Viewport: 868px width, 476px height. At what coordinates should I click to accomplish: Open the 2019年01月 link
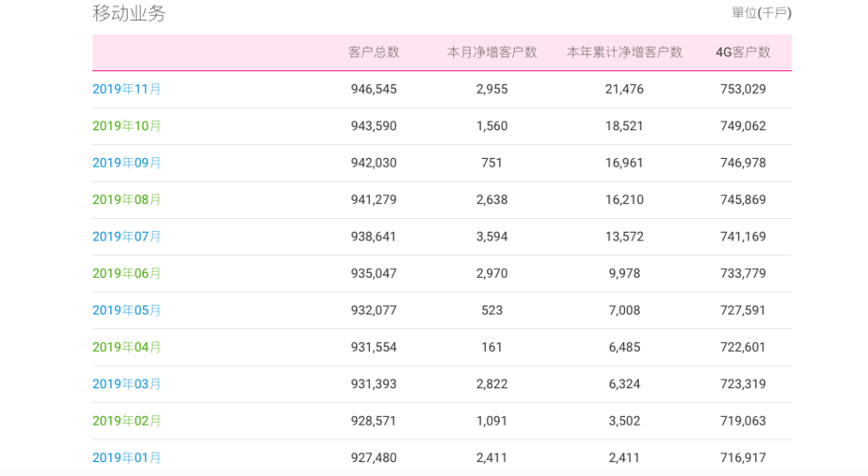[x=127, y=458]
